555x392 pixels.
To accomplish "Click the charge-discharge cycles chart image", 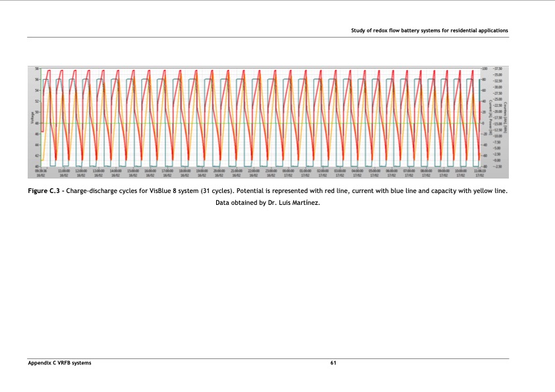I will tap(268, 122).
